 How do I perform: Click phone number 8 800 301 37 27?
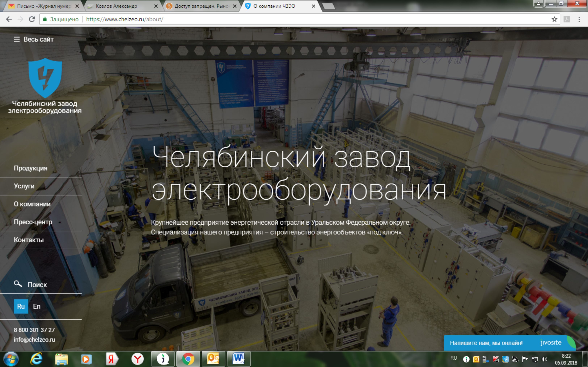[34, 330]
